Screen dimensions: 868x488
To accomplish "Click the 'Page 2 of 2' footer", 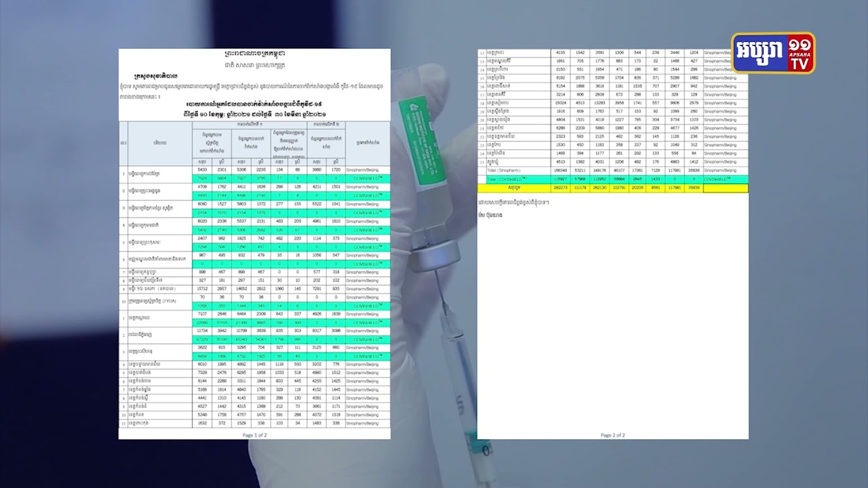I will [612, 435].
